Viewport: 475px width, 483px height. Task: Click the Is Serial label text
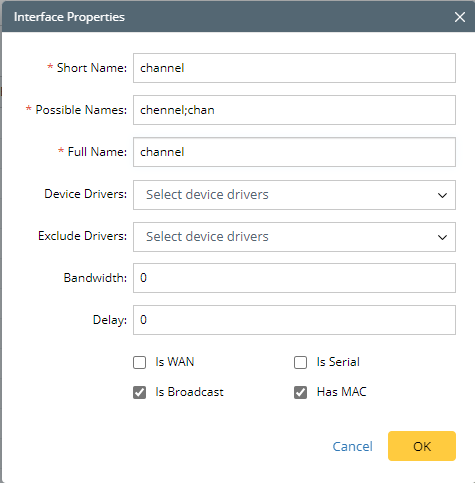(338, 362)
